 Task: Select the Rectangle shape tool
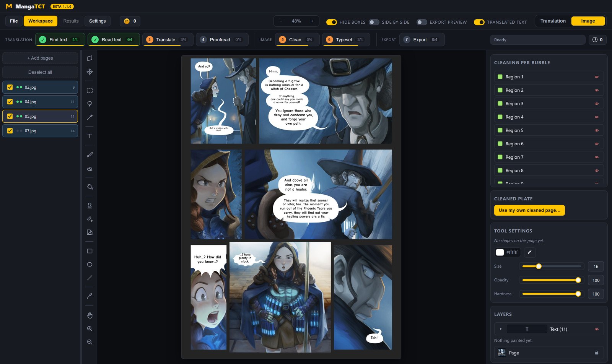coord(90,251)
